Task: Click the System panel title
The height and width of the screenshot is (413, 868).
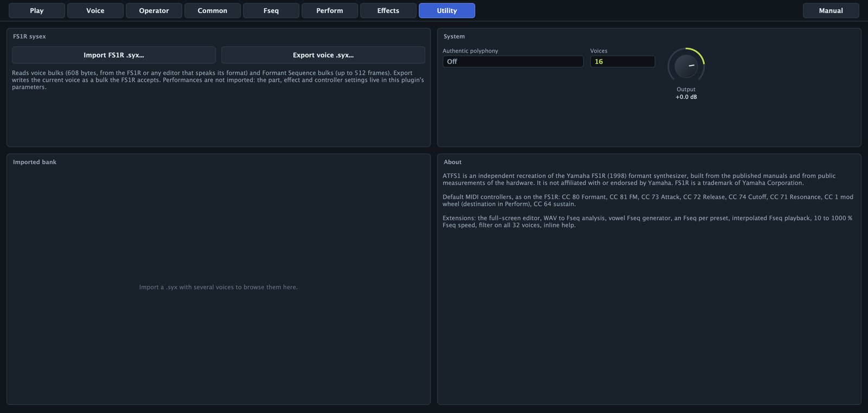Action: (454, 36)
